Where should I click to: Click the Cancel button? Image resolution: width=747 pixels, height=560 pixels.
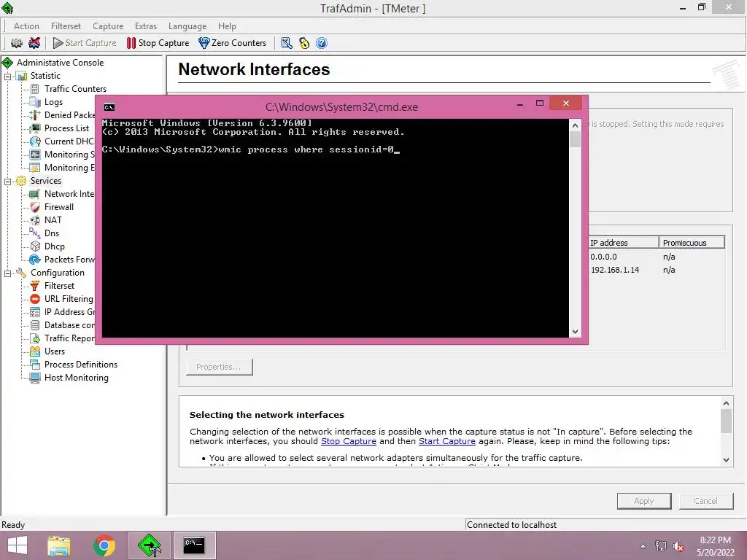705,501
